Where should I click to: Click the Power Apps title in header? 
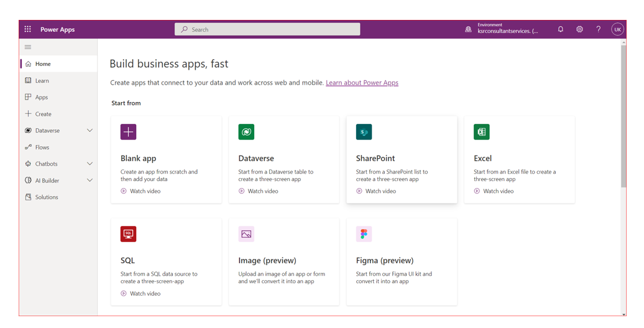pos(57,30)
